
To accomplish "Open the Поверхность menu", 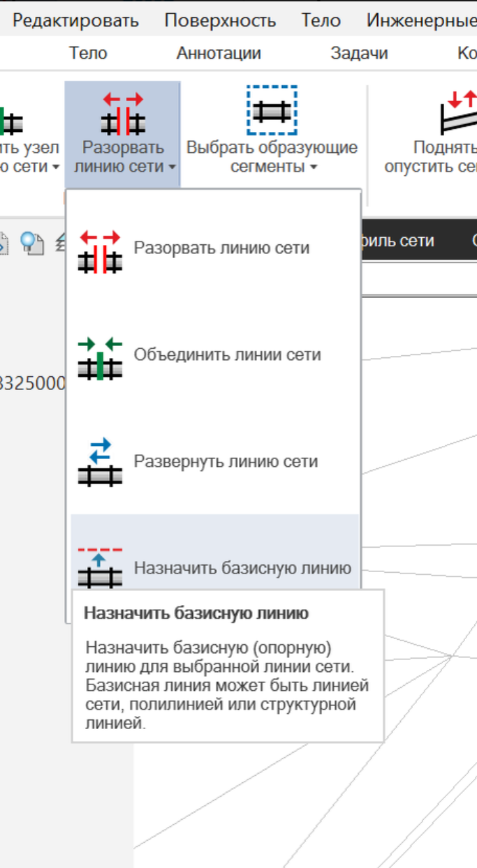I will click(x=220, y=21).
